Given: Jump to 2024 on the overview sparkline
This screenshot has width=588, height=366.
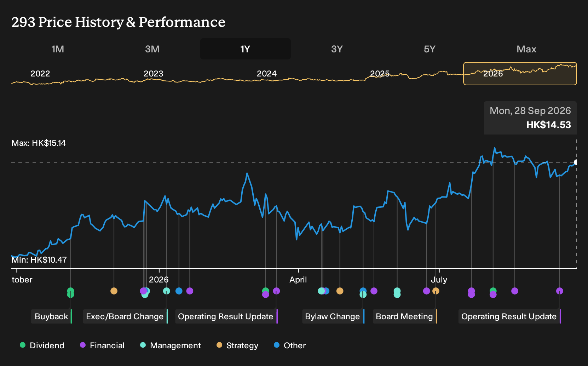Looking at the screenshot, I should pos(266,74).
